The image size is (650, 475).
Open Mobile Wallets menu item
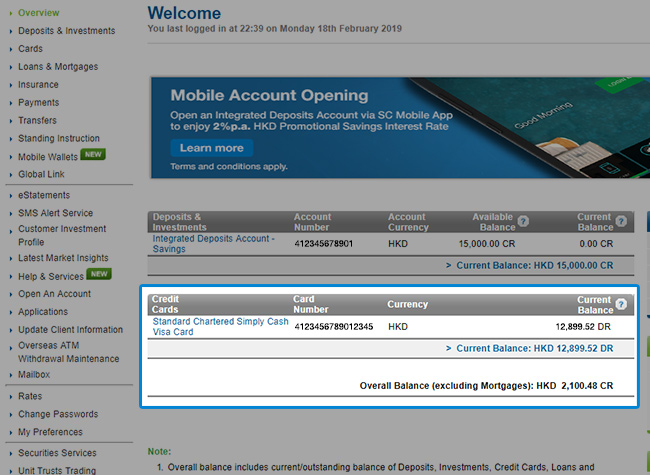(x=48, y=157)
